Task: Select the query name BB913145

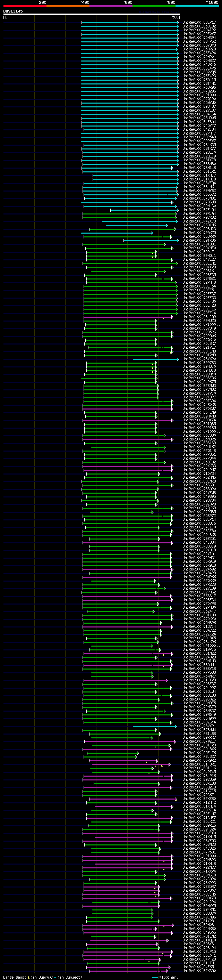Action: tap(13, 11)
